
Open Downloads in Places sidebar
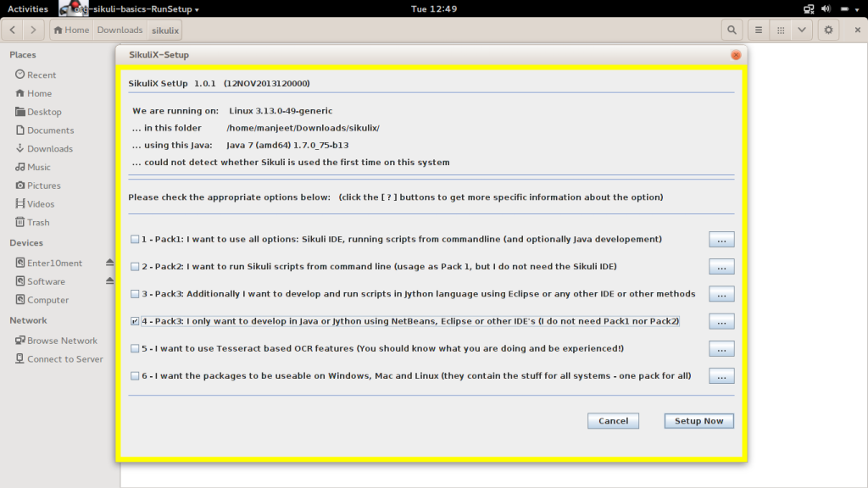click(x=44, y=148)
